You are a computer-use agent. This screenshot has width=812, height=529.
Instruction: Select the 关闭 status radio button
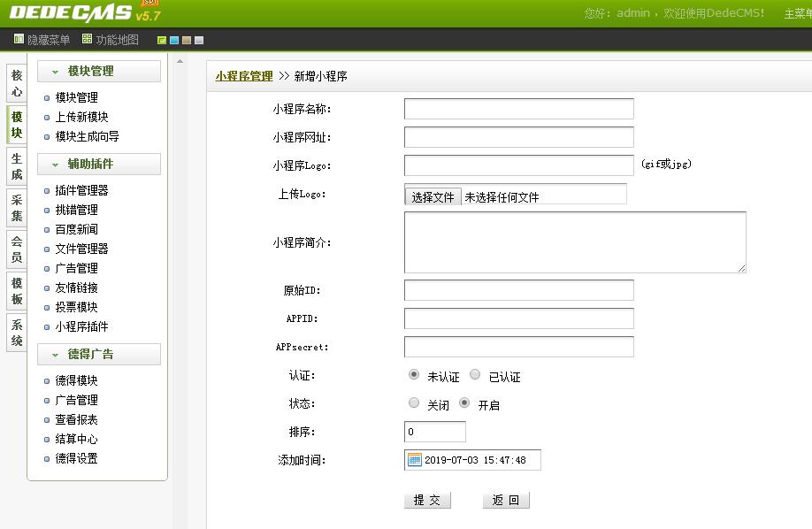414,402
